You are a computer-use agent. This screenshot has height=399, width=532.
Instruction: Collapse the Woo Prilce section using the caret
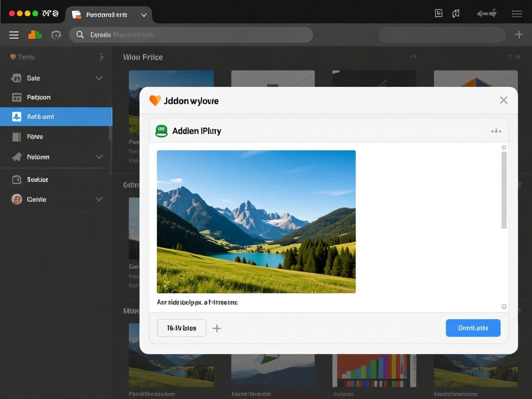click(413, 57)
